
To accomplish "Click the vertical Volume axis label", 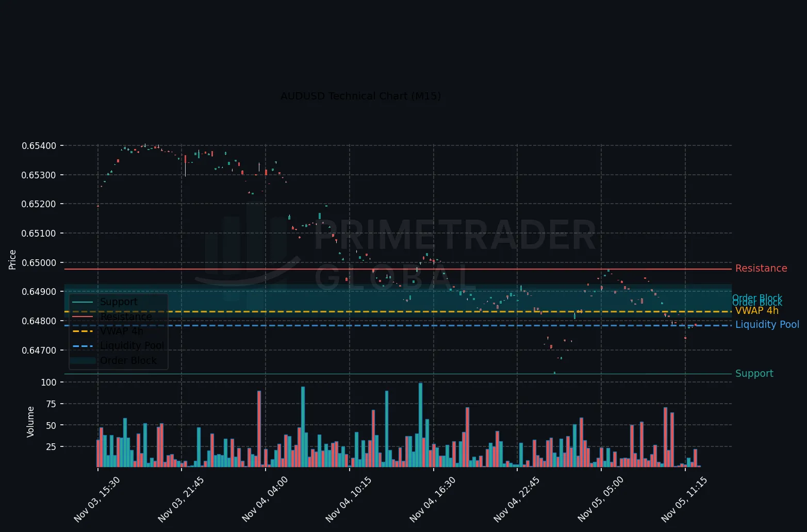I will (30, 422).
